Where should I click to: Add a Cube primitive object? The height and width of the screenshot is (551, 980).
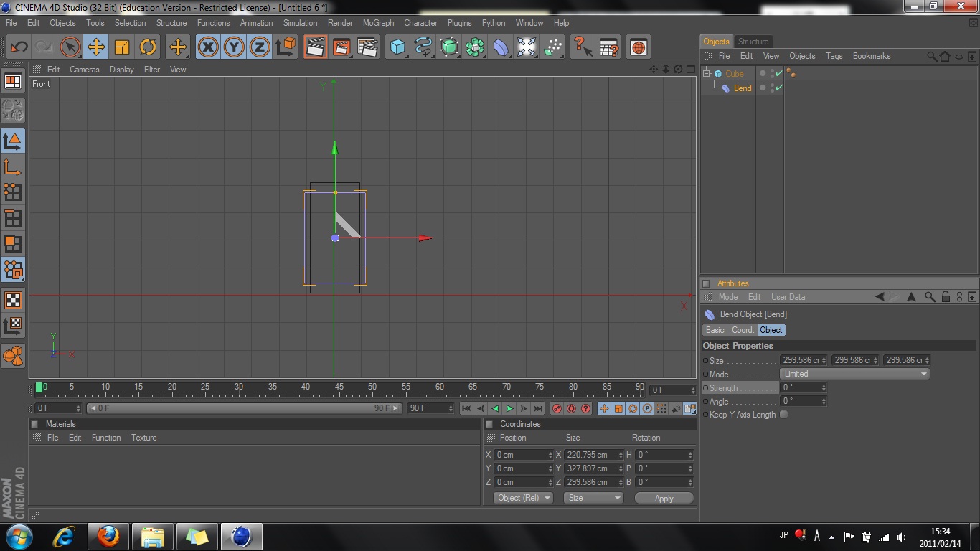(397, 47)
